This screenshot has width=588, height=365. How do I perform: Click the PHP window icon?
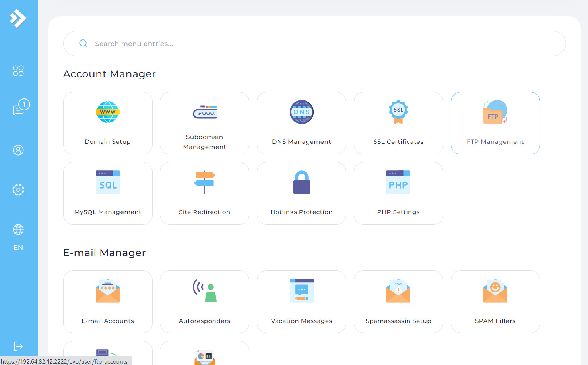(398, 182)
